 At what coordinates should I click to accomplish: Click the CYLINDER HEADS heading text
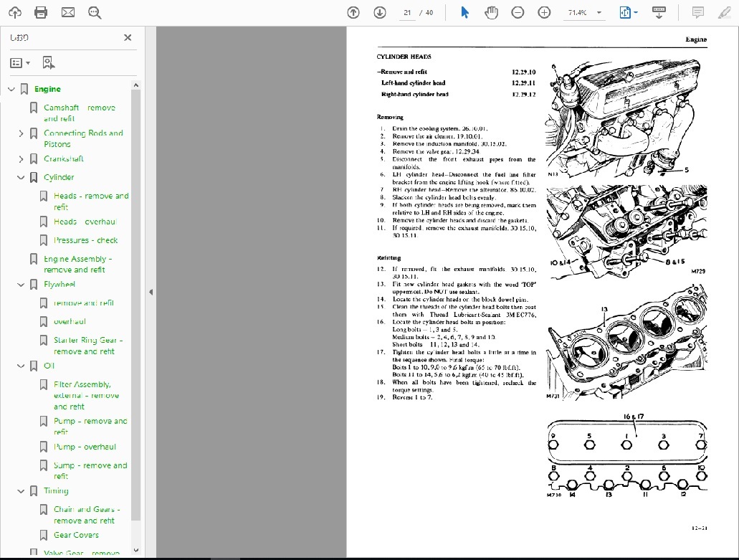click(404, 57)
